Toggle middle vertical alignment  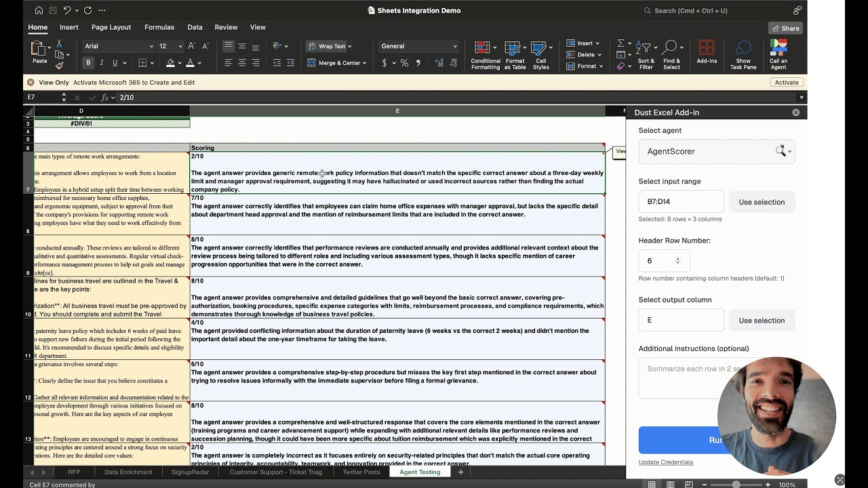pyautogui.click(x=242, y=46)
